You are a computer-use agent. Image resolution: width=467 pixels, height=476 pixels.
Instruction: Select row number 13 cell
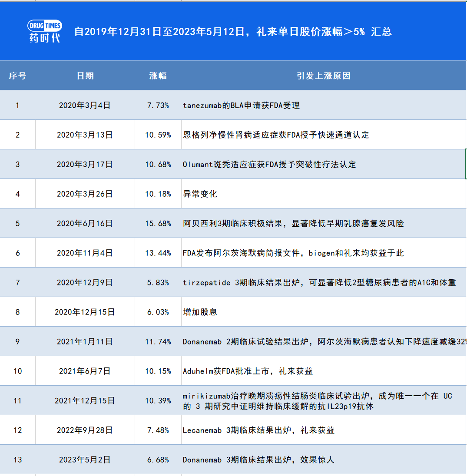pyautogui.click(x=17, y=459)
